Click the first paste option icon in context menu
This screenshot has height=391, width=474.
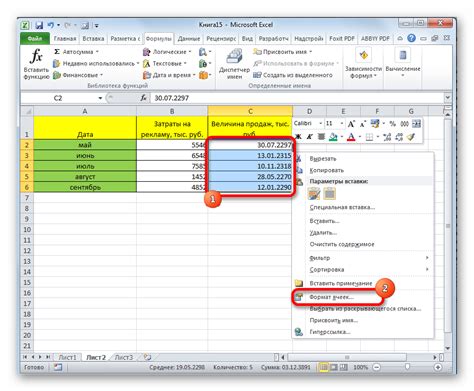click(x=314, y=194)
